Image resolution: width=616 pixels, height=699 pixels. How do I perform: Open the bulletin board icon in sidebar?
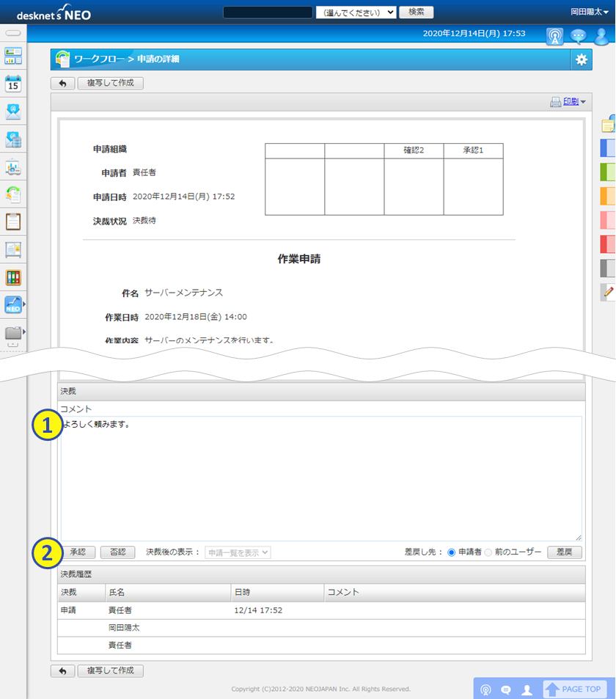coord(13,249)
